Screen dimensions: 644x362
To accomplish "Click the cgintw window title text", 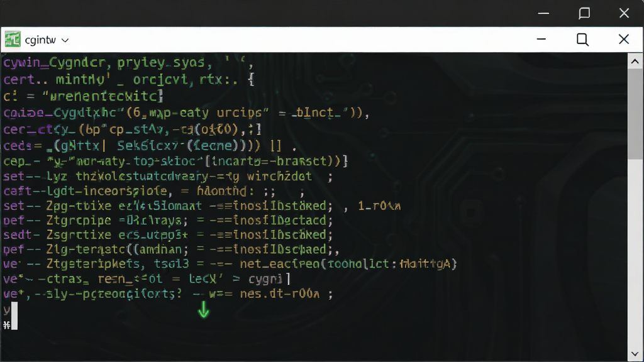I will (40, 40).
